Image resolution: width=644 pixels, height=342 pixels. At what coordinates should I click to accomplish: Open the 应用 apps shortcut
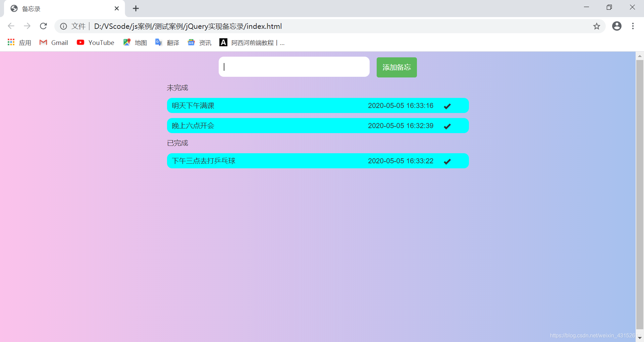pos(19,43)
